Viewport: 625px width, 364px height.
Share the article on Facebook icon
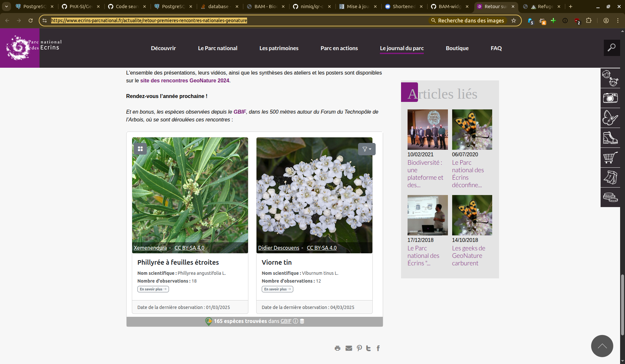378,348
